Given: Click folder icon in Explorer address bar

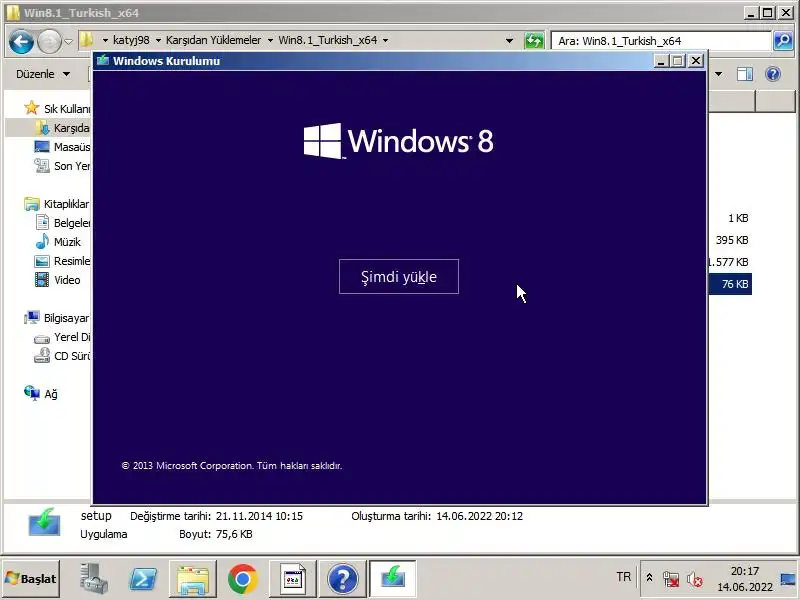Looking at the screenshot, I should pos(86,40).
